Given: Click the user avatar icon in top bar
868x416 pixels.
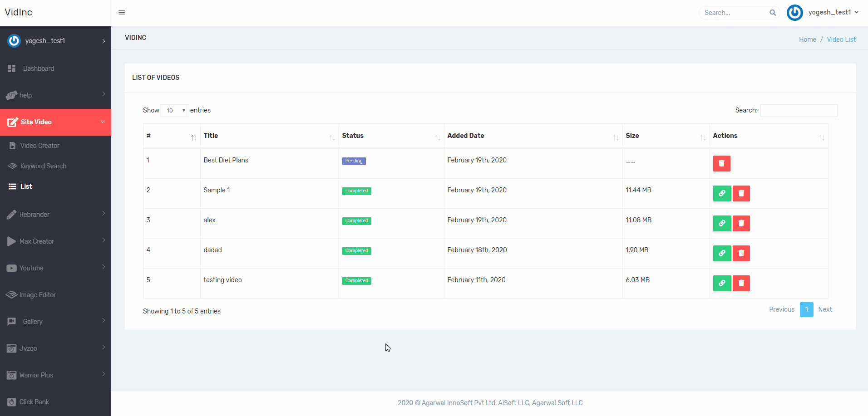Looking at the screenshot, I should tap(795, 13).
